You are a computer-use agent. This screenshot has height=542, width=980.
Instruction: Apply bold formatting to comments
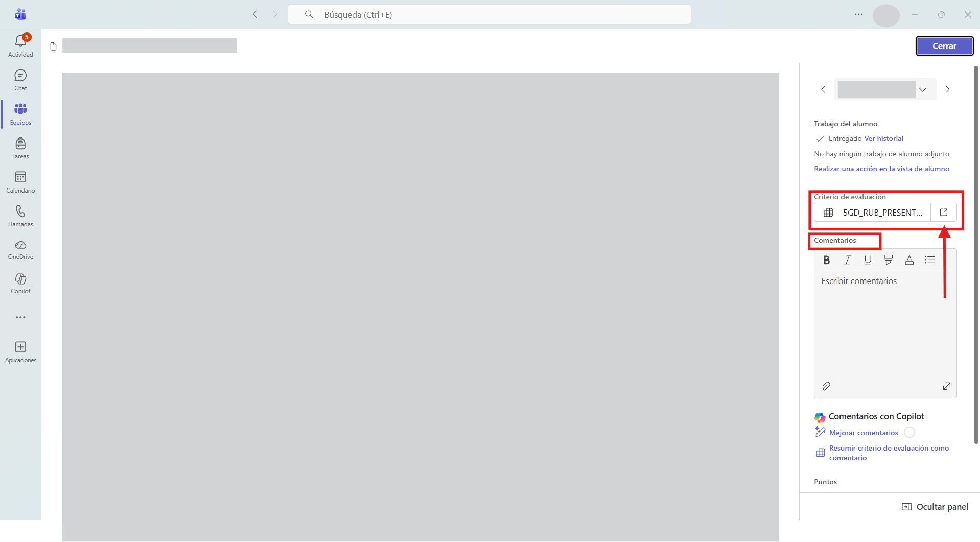826,260
